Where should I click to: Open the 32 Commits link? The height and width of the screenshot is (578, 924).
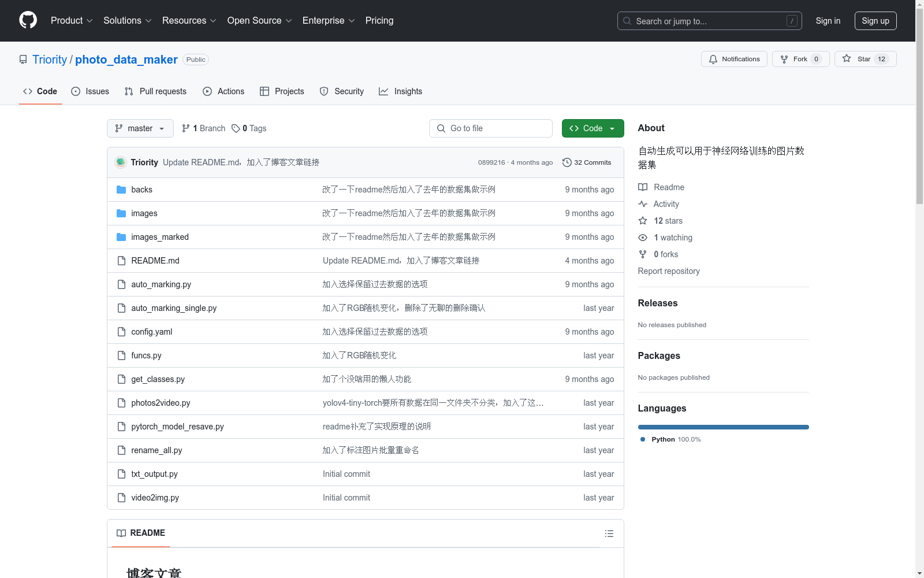point(587,162)
